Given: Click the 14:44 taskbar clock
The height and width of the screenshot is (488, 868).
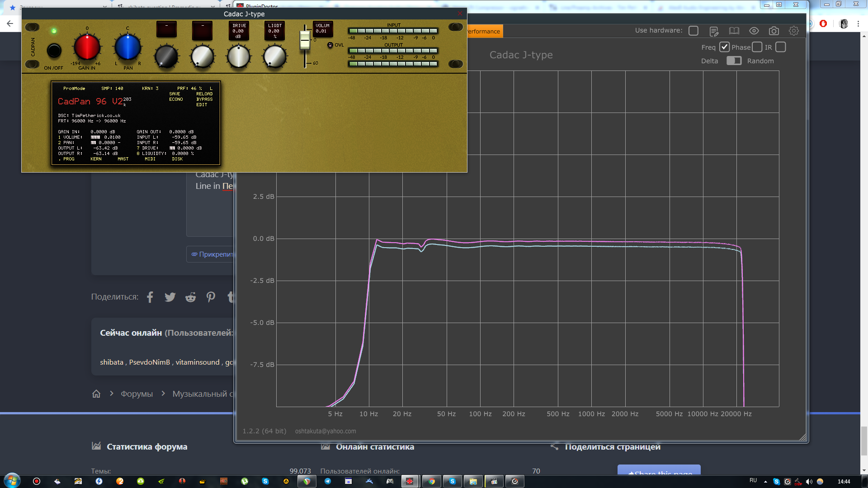Looking at the screenshot, I should pyautogui.click(x=844, y=482).
